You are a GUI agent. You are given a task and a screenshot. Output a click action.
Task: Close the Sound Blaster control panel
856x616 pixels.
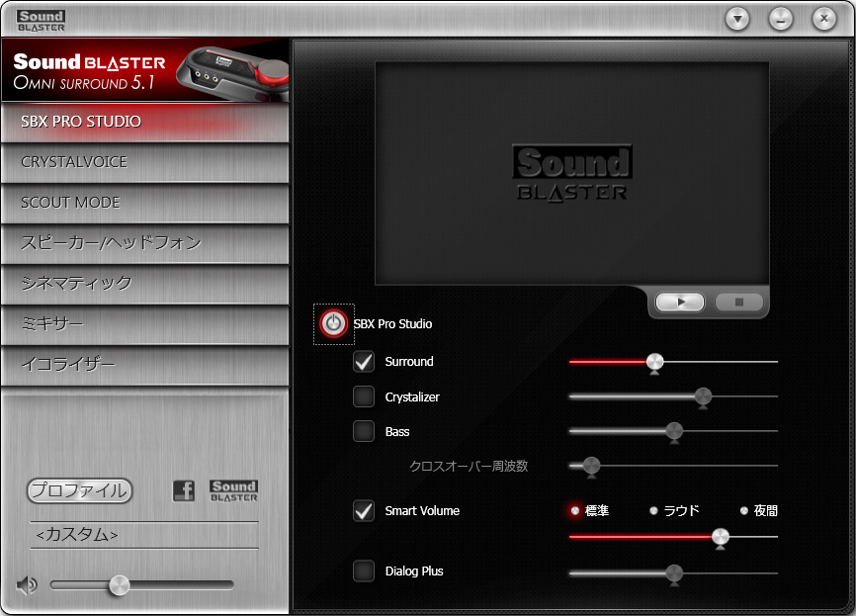coord(823,19)
